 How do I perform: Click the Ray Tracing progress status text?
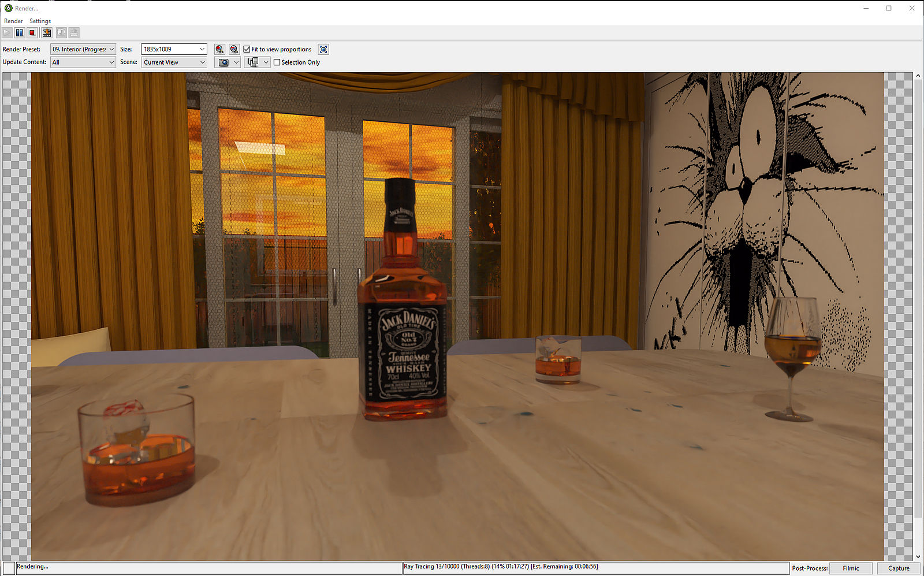501,567
